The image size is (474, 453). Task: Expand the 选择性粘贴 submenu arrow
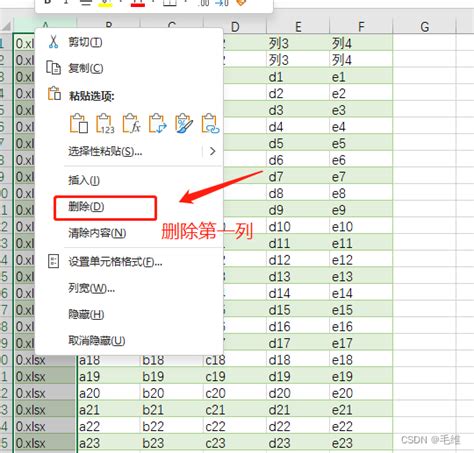coord(212,151)
